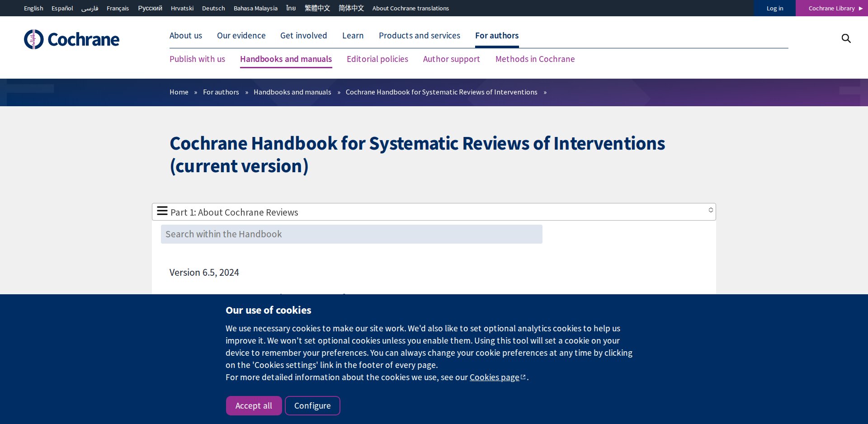Switch language to English
The width and height of the screenshot is (868, 424).
(x=33, y=8)
